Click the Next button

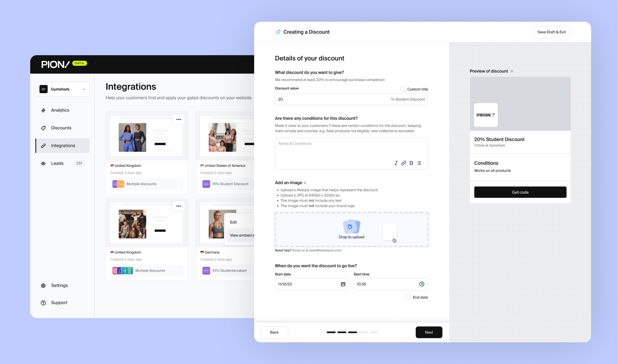click(x=429, y=332)
